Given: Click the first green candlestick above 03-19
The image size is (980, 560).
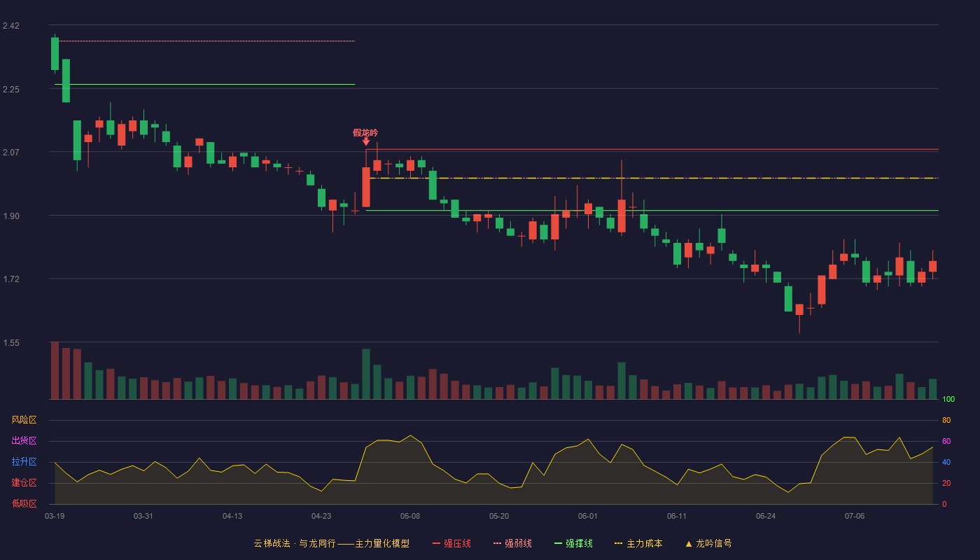Looking at the screenshot, I should point(55,53).
